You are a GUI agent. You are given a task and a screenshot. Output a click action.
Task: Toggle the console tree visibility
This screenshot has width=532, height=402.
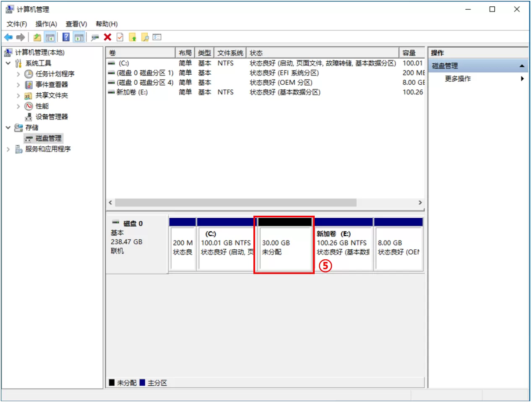pos(50,37)
